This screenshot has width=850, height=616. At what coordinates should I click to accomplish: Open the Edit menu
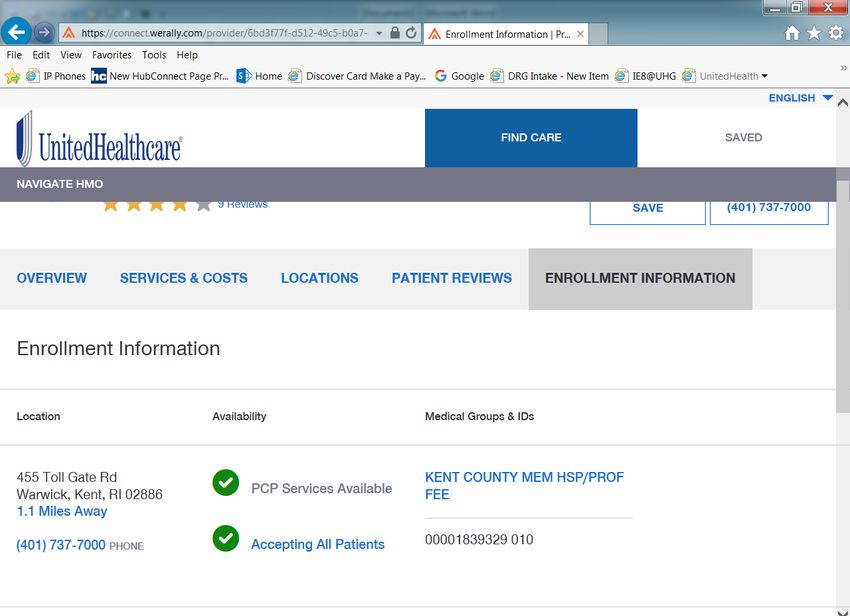(41, 55)
